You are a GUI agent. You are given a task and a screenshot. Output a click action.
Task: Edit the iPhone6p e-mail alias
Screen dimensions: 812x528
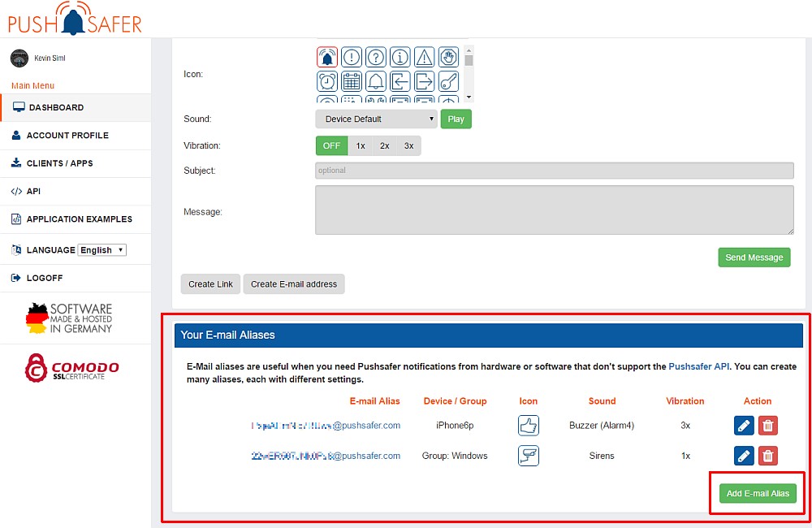(744, 426)
